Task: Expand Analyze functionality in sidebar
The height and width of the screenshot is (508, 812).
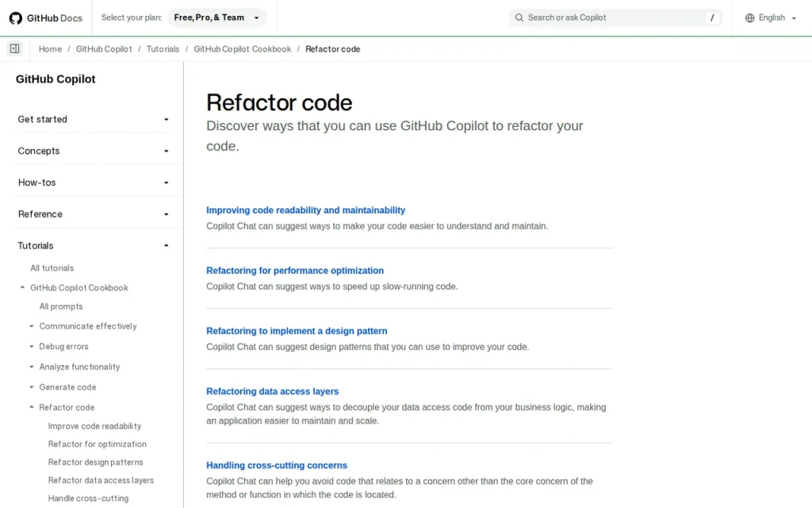Action: [32, 367]
